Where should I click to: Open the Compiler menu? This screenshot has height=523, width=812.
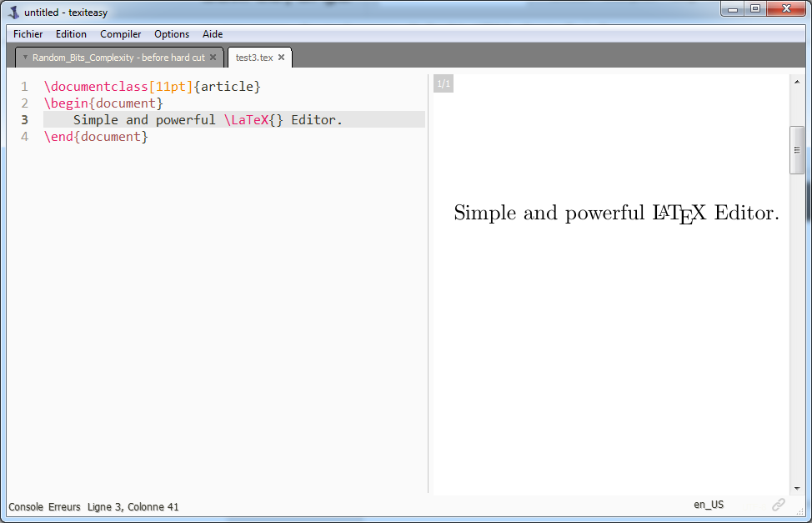(x=121, y=34)
